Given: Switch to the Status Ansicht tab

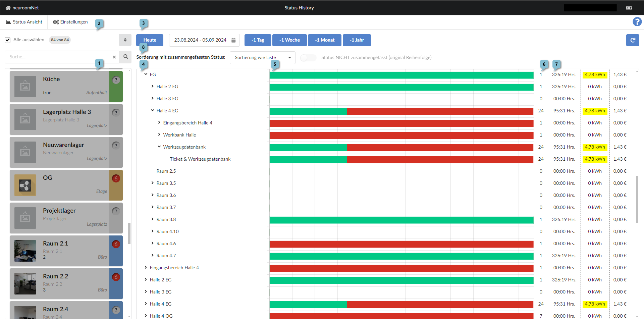Looking at the screenshot, I should point(24,22).
